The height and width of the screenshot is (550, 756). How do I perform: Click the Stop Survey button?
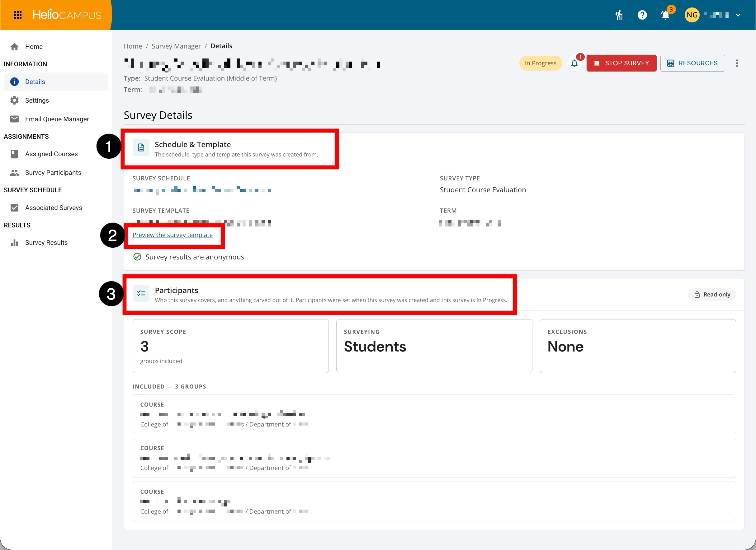pos(621,63)
